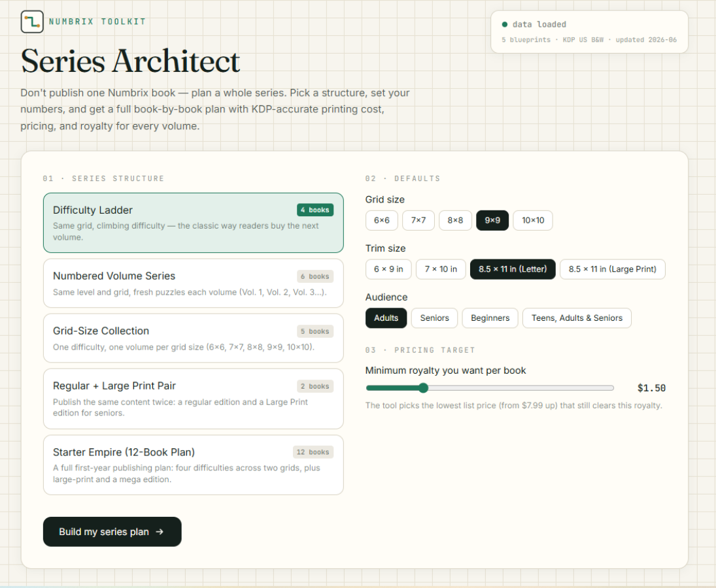Click Build my series plan button
The height and width of the screenshot is (588, 716).
(112, 532)
